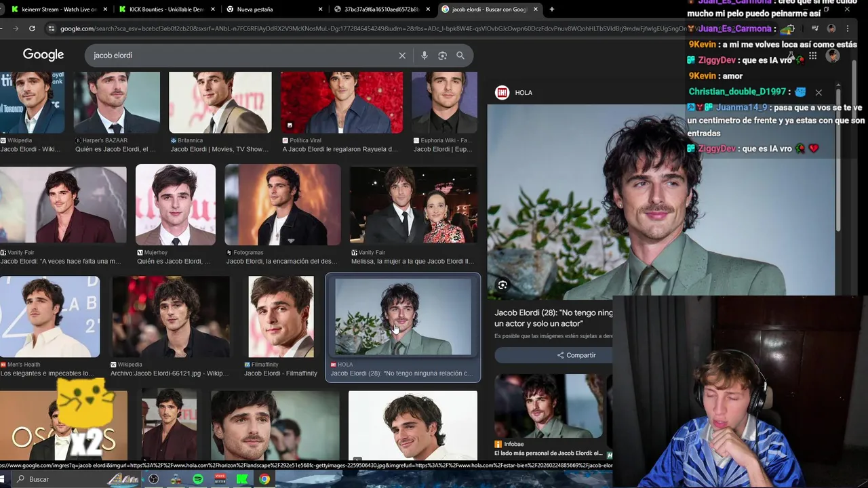
Task: Select Fotogramas leather jacket thumbnail
Action: (283, 205)
